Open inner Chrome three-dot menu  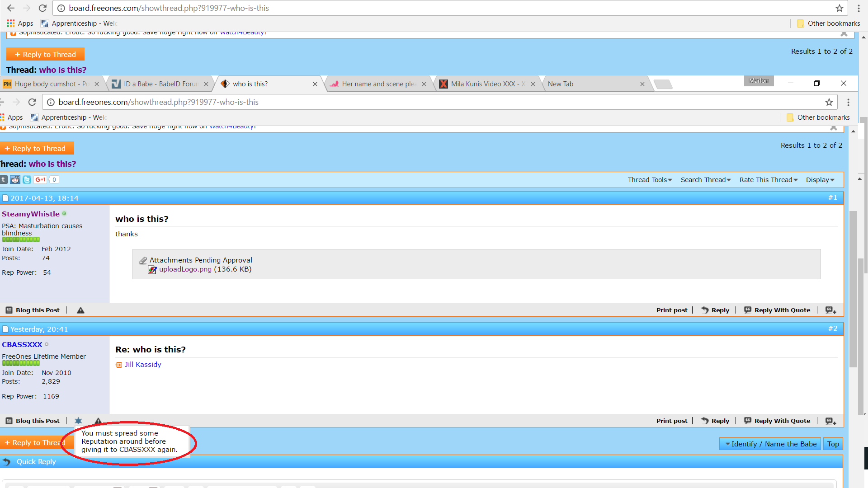tap(848, 102)
